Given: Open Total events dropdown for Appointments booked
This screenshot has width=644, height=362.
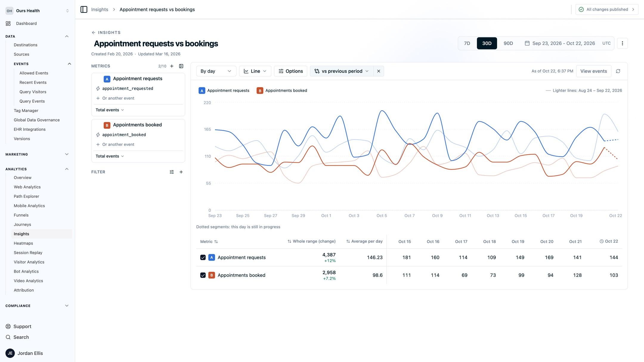Looking at the screenshot, I should (110, 156).
